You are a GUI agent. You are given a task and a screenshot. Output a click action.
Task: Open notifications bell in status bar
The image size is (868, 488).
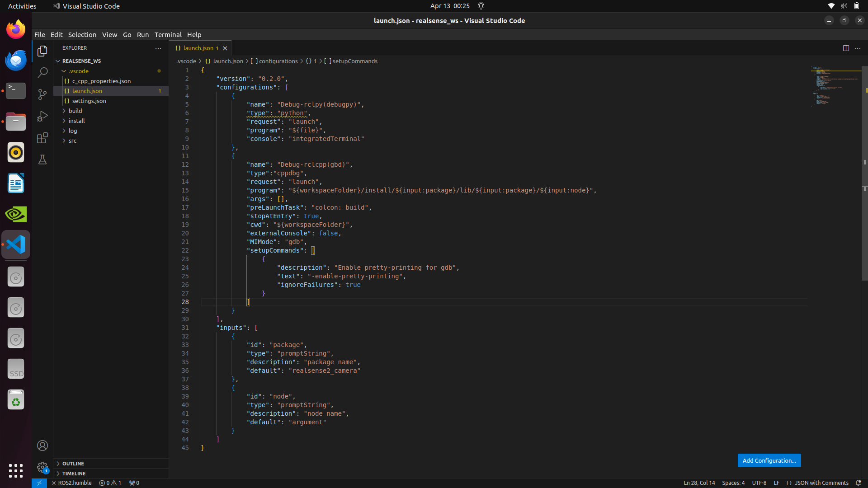(x=859, y=483)
